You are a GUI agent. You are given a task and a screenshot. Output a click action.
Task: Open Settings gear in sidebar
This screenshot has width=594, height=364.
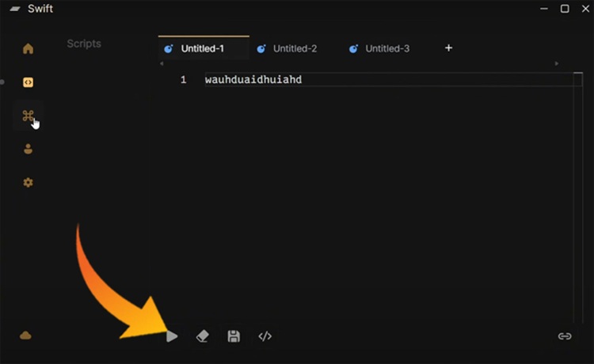click(28, 183)
